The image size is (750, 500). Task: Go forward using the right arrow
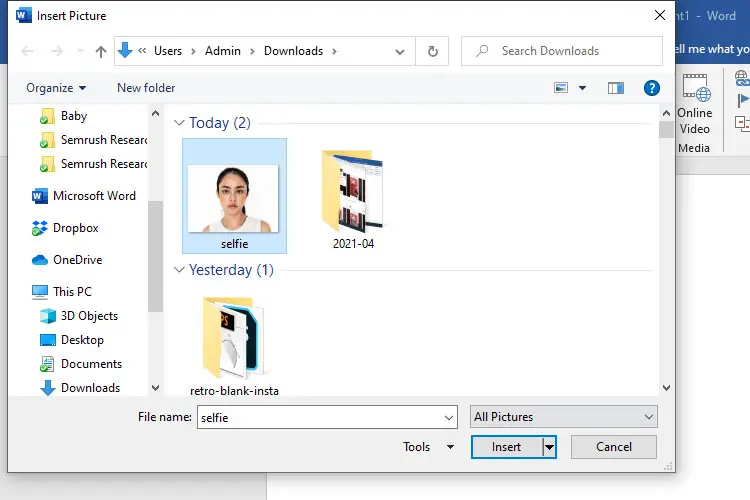point(56,51)
